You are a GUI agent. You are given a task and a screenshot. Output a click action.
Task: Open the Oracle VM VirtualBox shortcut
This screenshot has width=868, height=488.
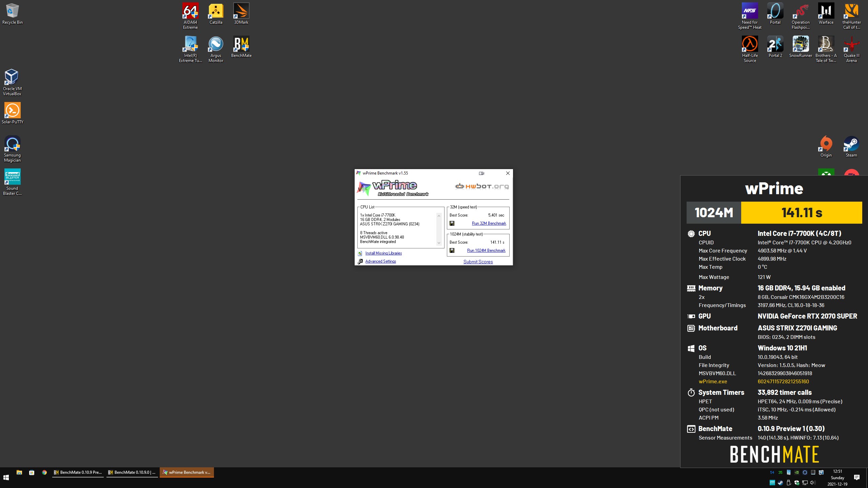point(12,82)
